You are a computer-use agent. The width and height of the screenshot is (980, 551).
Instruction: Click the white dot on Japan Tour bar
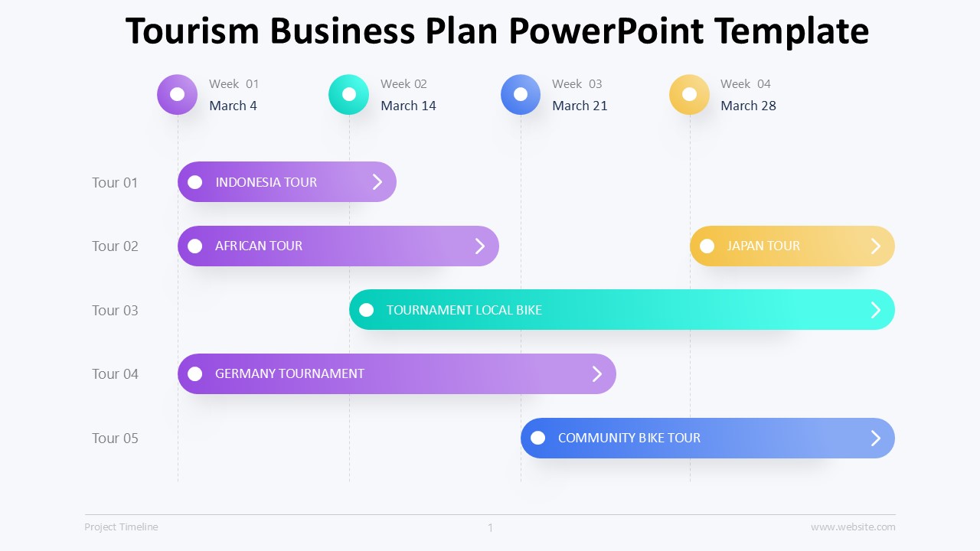[x=707, y=246]
